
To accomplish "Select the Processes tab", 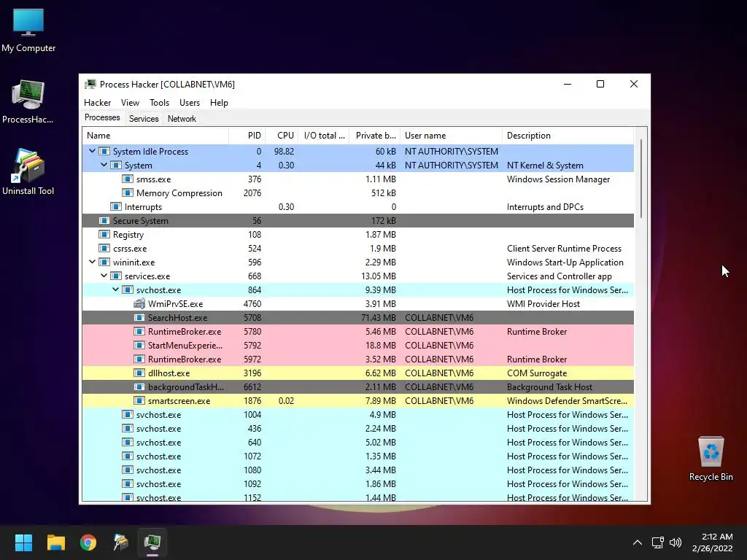I will [x=102, y=117].
